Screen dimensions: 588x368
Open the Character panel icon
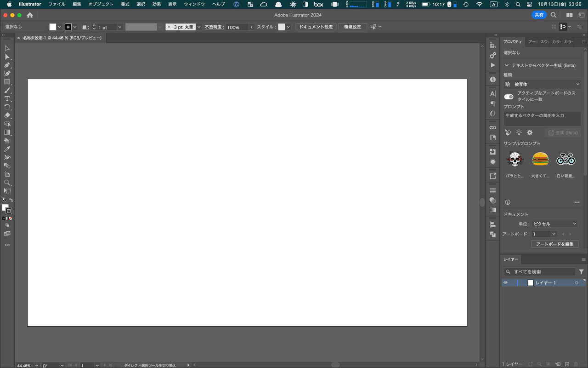493,93
